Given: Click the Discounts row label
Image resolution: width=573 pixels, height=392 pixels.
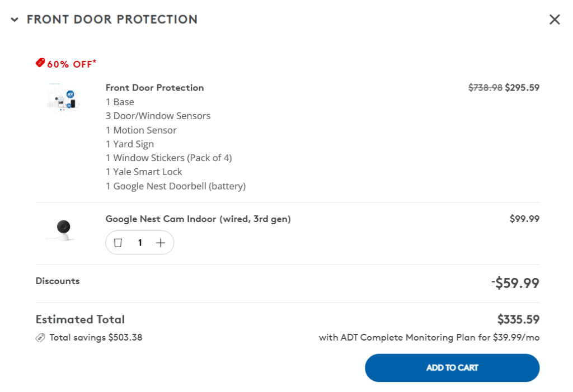Looking at the screenshot, I should click(x=58, y=281).
